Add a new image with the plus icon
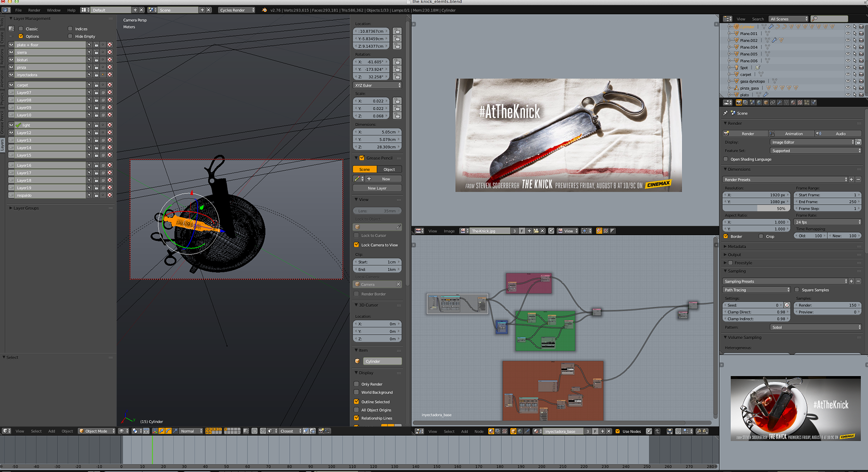This screenshot has width=868, height=472. pyautogui.click(x=529, y=231)
